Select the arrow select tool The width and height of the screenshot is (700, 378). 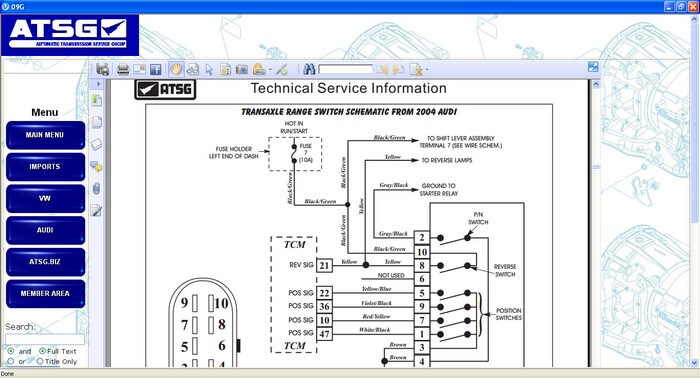click(x=209, y=69)
